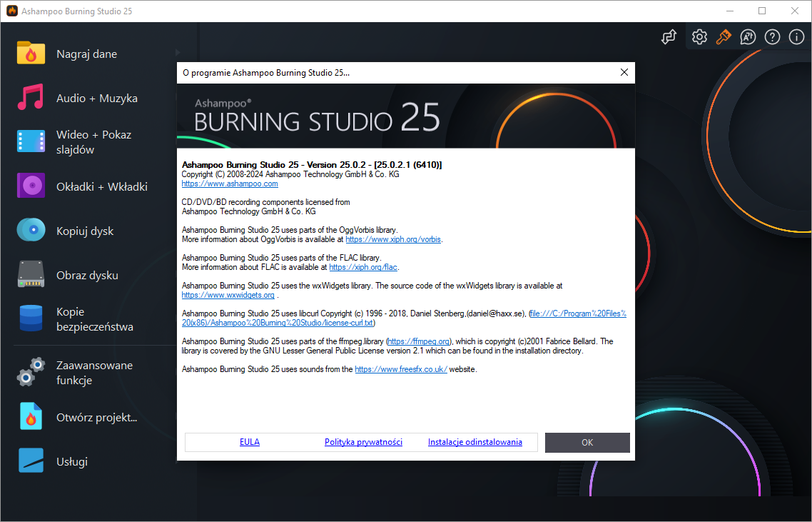The image size is (812, 522).
Task: Click the Otwórz projekt file icon
Action: pos(31,416)
